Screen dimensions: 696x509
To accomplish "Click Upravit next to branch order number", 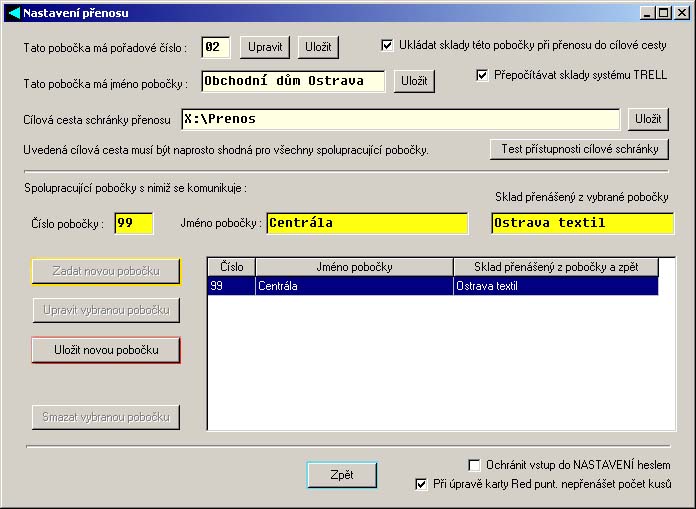I will (265, 47).
